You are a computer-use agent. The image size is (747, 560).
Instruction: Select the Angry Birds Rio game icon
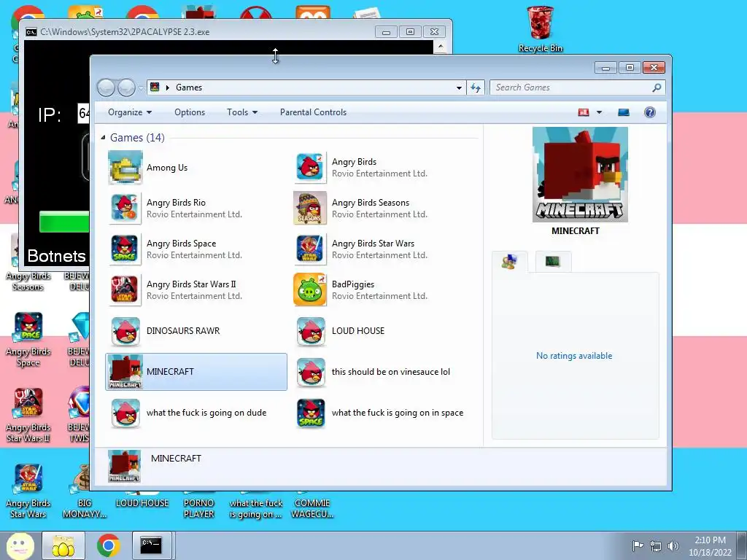(x=125, y=209)
